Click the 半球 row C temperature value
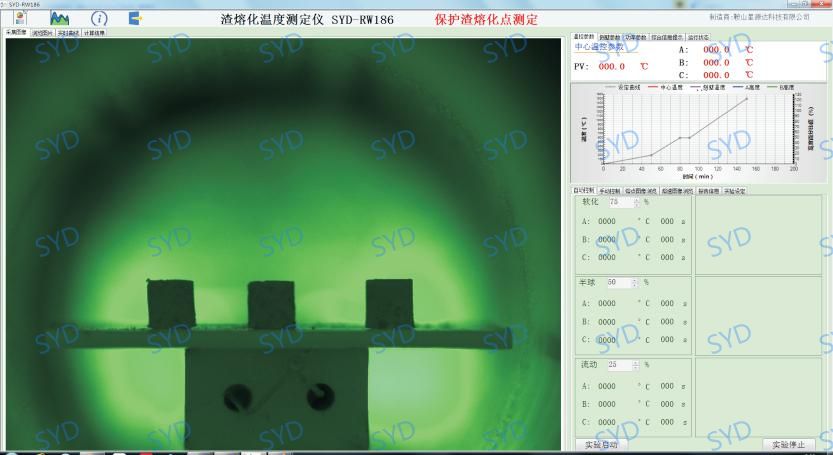Viewport: 833px width, 455px height. click(607, 340)
